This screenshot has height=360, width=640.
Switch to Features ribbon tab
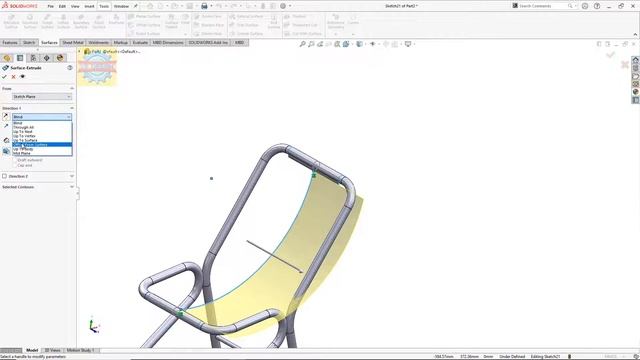[x=10, y=42]
